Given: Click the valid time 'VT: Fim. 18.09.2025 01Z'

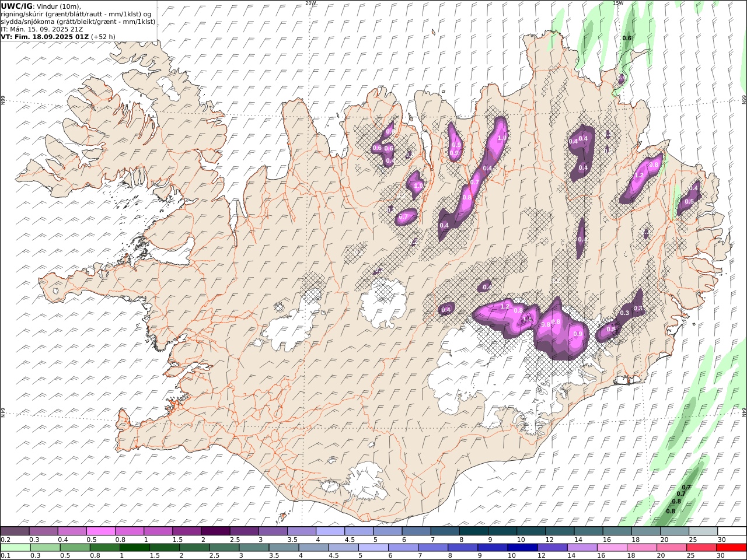Looking at the screenshot, I should click(45, 37).
